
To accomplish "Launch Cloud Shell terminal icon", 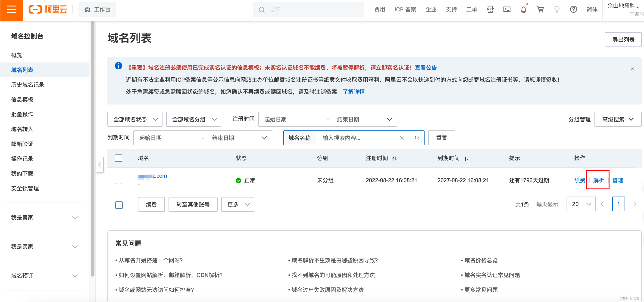I will point(507,9).
